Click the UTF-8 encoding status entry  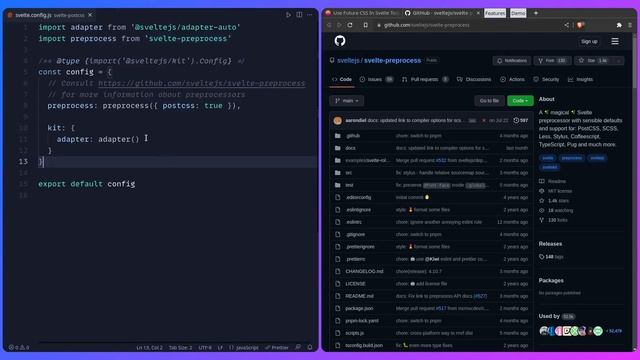coord(205,348)
